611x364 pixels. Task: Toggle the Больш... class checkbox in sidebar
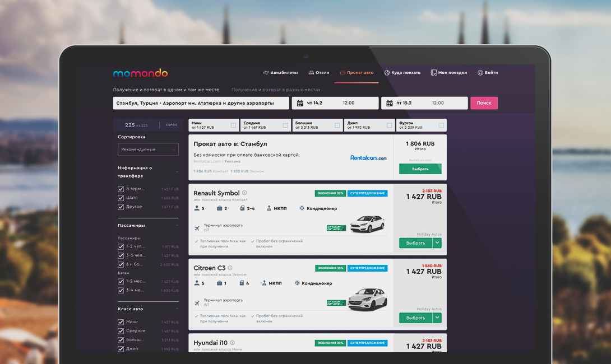pos(121,340)
